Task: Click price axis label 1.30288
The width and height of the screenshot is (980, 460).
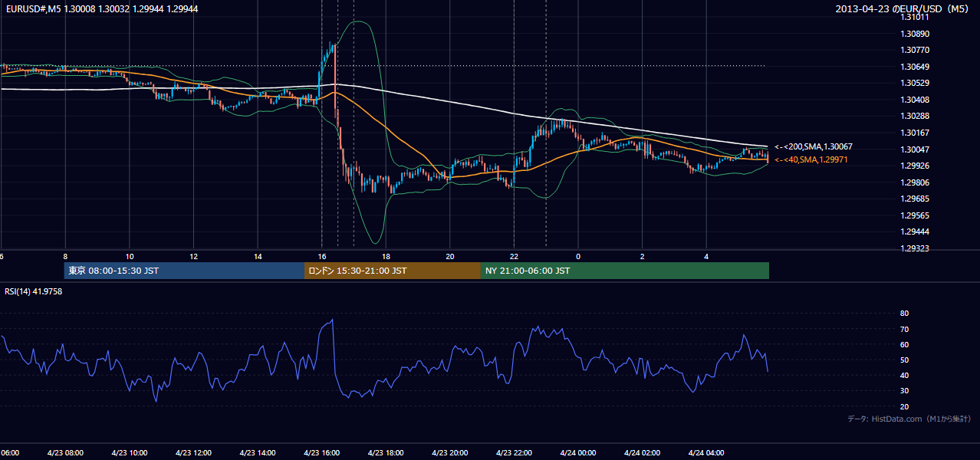Action: [915, 116]
